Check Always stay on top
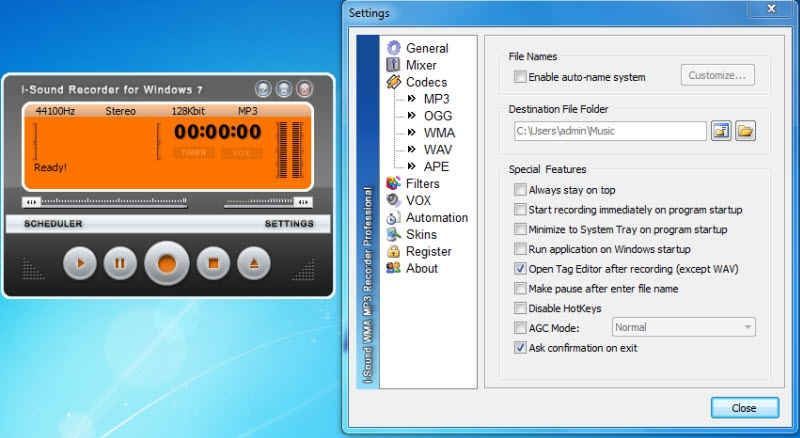 click(x=520, y=189)
